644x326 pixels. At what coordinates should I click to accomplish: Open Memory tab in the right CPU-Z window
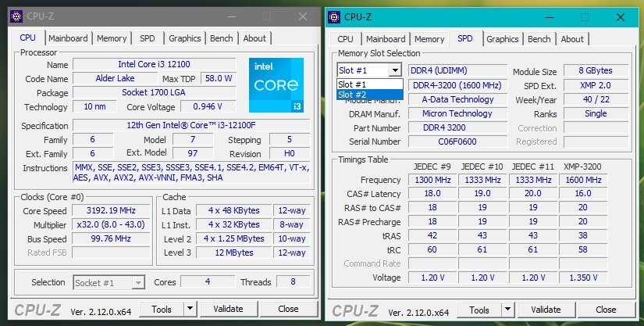point(429,39)
